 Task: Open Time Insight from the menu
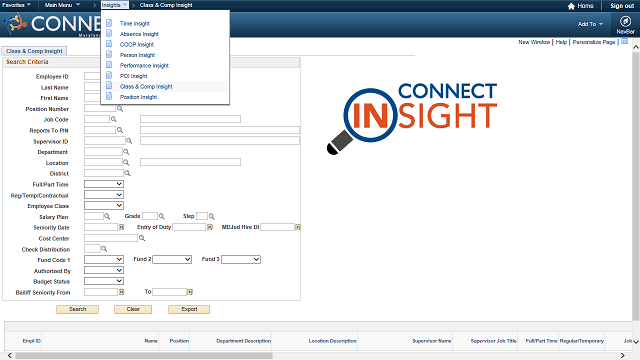tap(135, 24)
